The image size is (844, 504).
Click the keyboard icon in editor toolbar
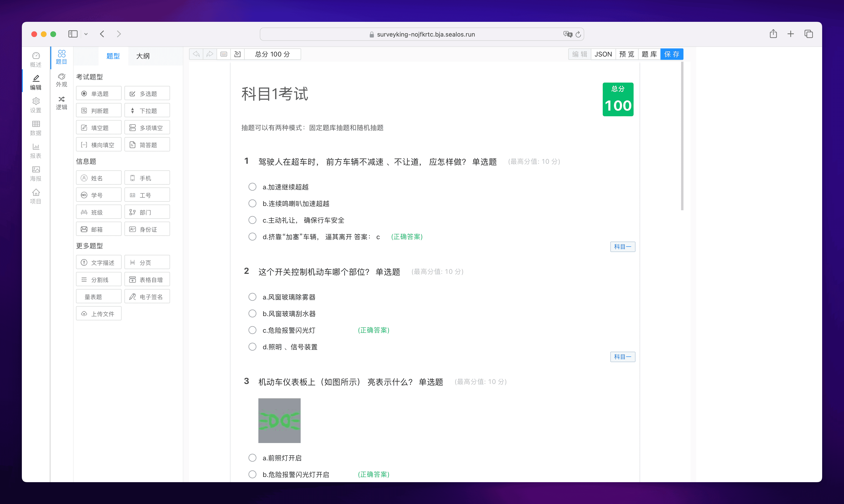pos(224,54)
